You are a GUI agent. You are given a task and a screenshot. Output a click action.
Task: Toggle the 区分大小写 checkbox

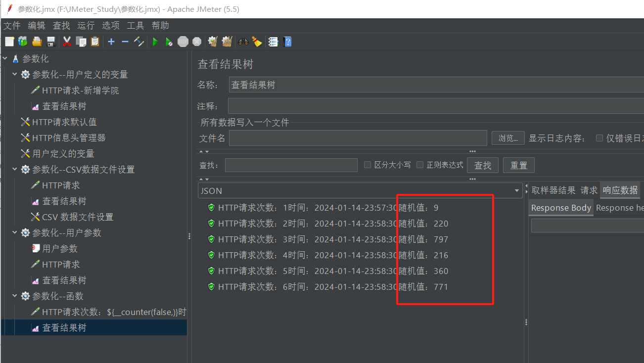[368, 165]
